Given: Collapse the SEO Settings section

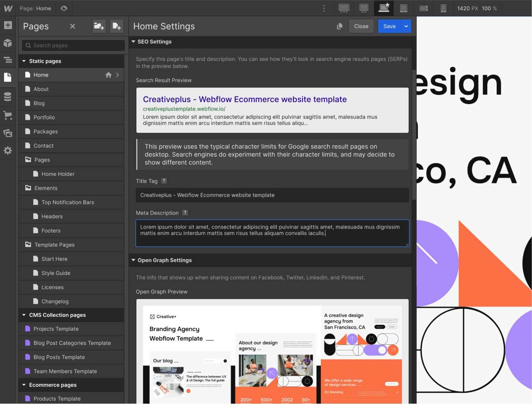Looking at the screenshot, I should [x=133, y=42].
